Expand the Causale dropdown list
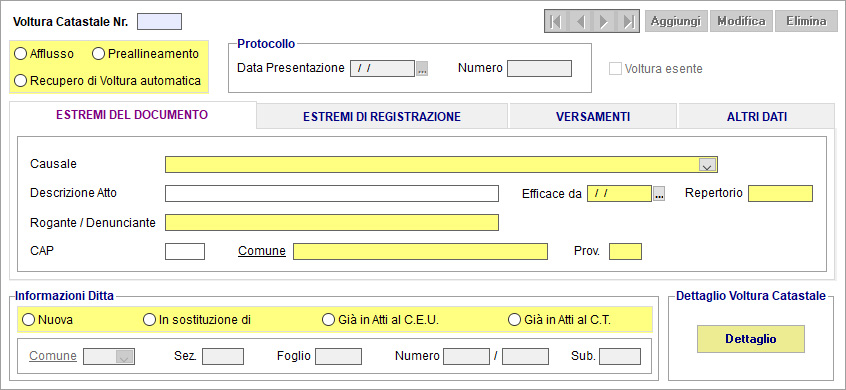The height and width of the screenshot is (390, 846). click(x=707, y=165)
